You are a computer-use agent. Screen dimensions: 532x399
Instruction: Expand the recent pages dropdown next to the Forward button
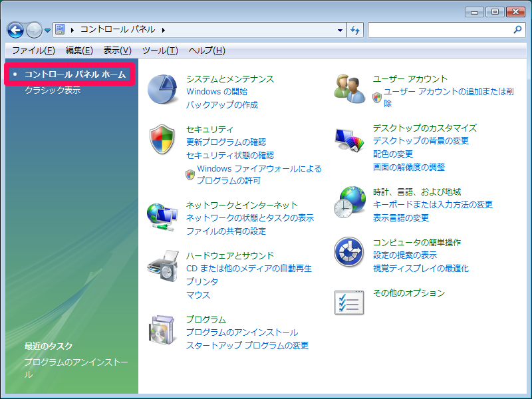[x=48, y=31]
